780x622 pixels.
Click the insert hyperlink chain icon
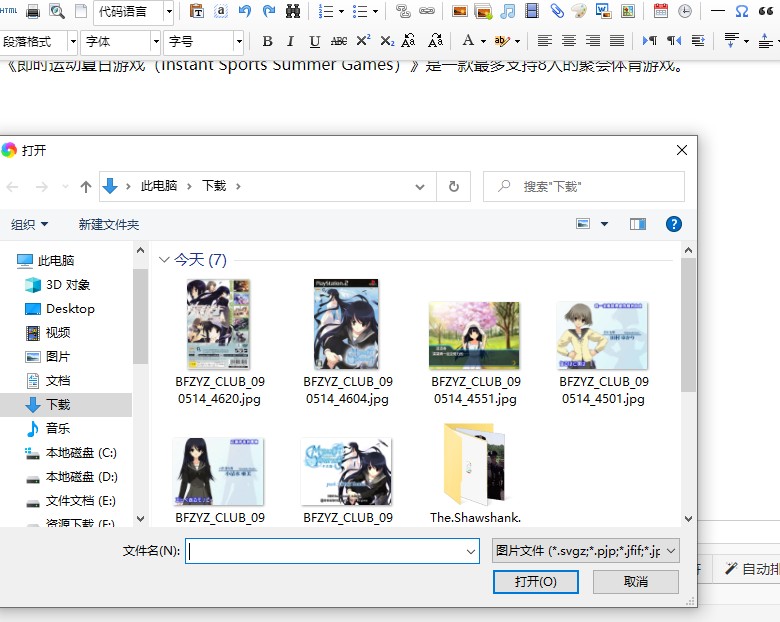click(427, 10)
